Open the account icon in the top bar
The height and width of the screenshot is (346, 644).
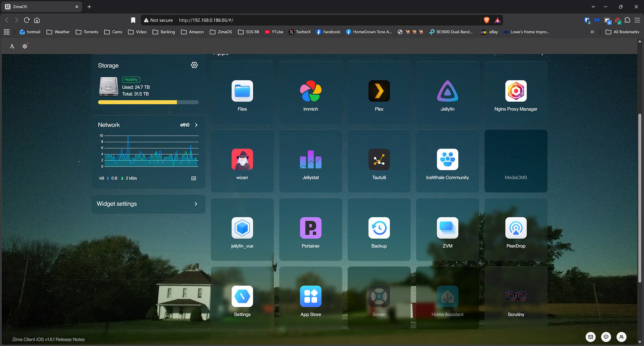pyautogui.click(x=12, y=46)
